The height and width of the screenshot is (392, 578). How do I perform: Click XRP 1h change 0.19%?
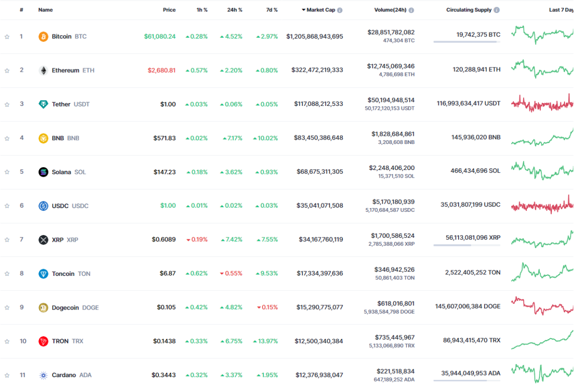[197, 240]
